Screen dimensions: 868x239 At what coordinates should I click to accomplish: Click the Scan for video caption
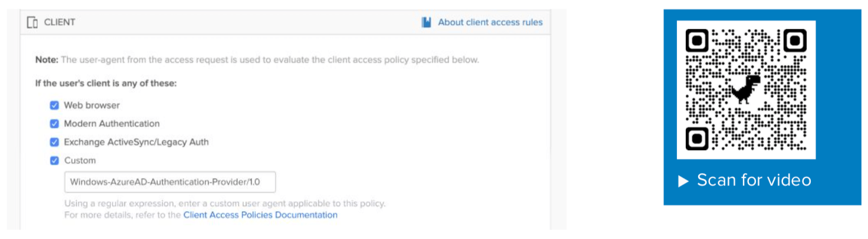click(x=754, y=180)
